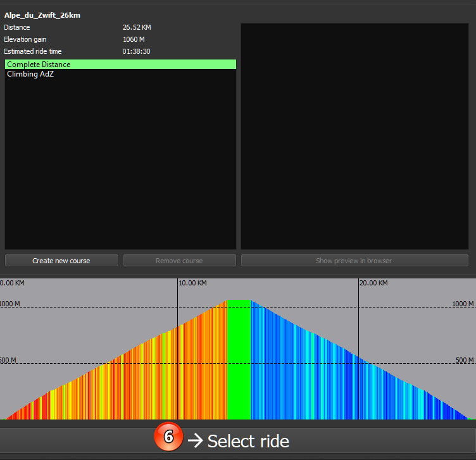
Task: Click the Remove course button
Action: pyautogui.click(x=179, y=261)
